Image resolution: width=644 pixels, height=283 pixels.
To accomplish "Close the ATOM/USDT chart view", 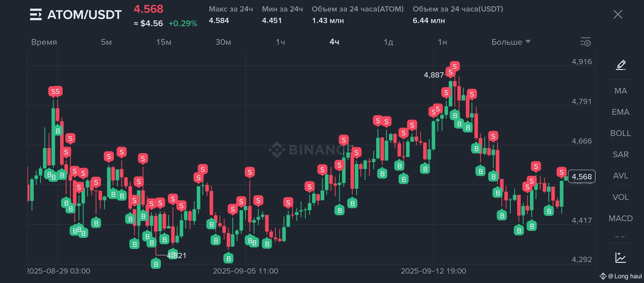I will click(618, 14).
